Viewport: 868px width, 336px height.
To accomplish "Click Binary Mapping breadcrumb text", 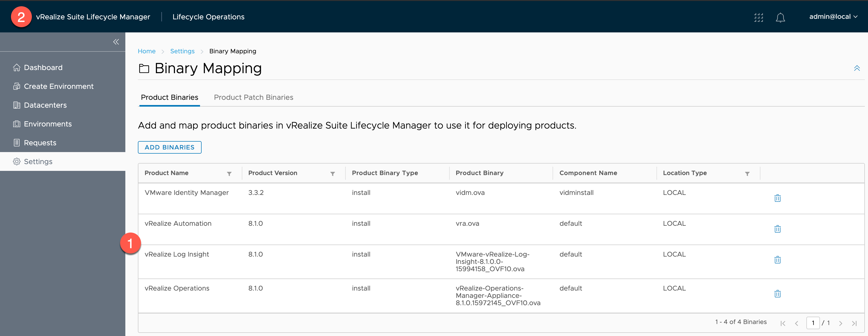I will (232, 51).
